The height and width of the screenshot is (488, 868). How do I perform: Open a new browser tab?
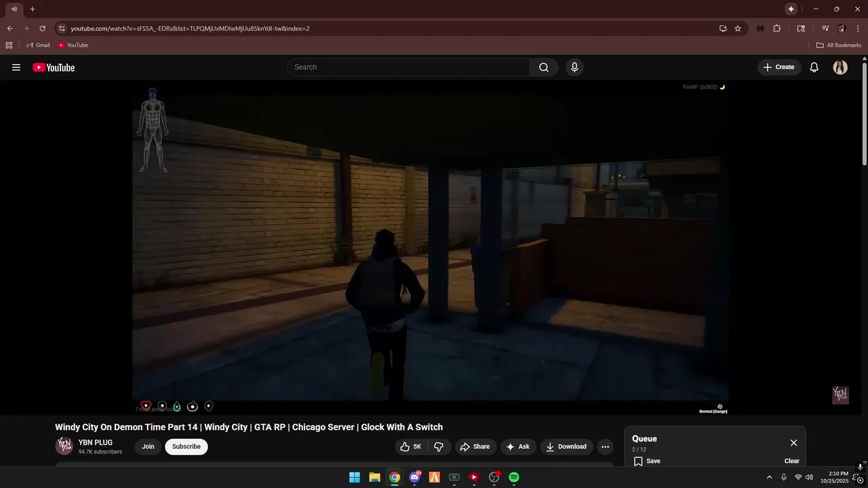point(32,9)
